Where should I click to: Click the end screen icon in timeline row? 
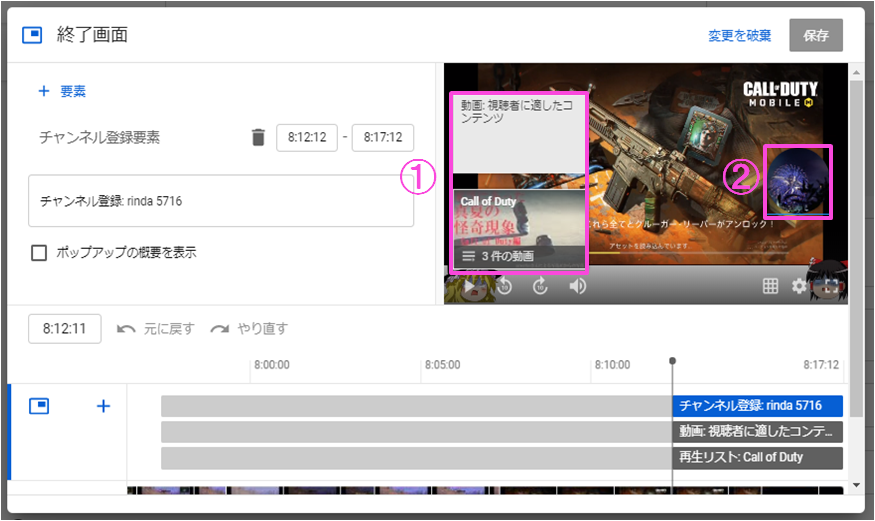coord(39,406)
